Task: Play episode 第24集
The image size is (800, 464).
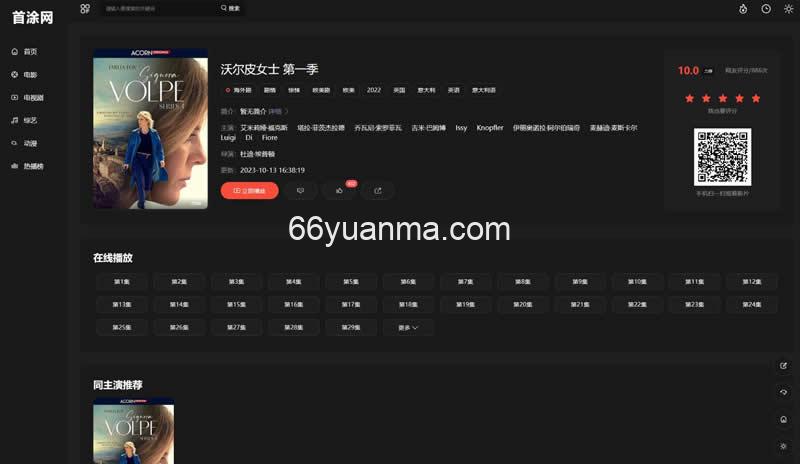Action: (x=752, y=305)
